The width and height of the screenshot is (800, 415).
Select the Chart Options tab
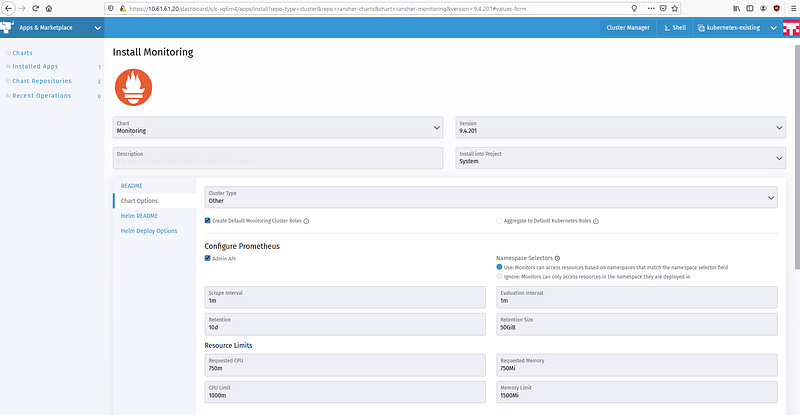click(x=139, y=201)
